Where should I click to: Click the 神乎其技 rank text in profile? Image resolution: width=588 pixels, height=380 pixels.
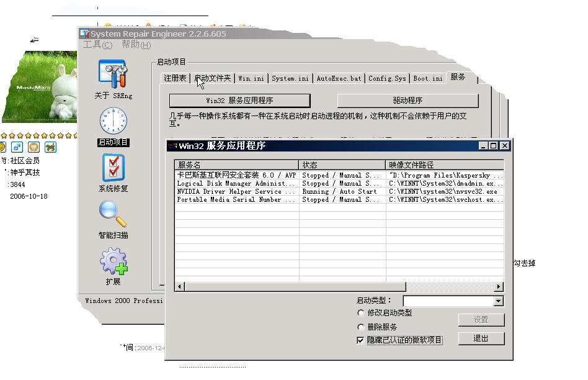[25, 173]
